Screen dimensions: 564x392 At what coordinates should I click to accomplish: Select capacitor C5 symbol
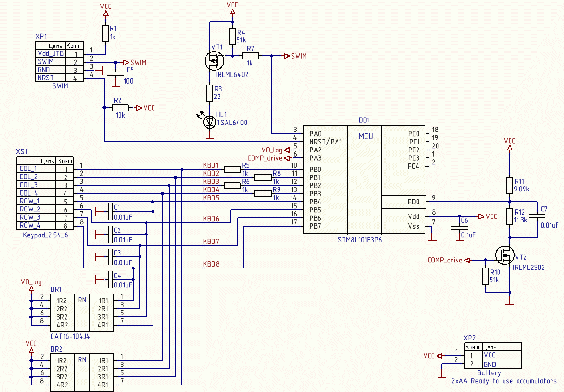115,72
